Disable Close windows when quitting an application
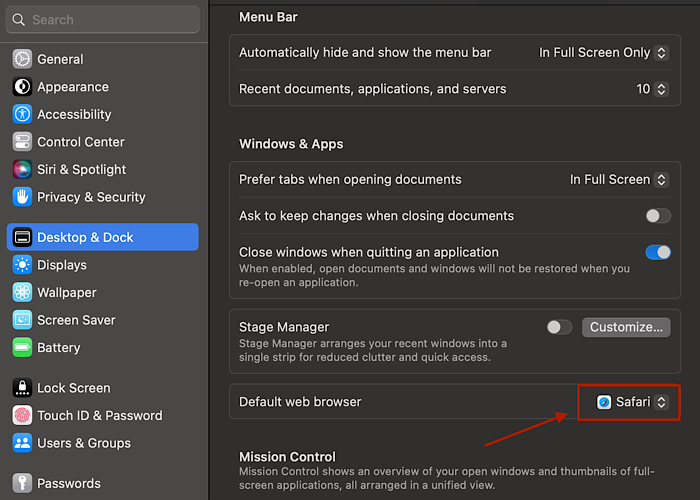 (x=658, y=252)
